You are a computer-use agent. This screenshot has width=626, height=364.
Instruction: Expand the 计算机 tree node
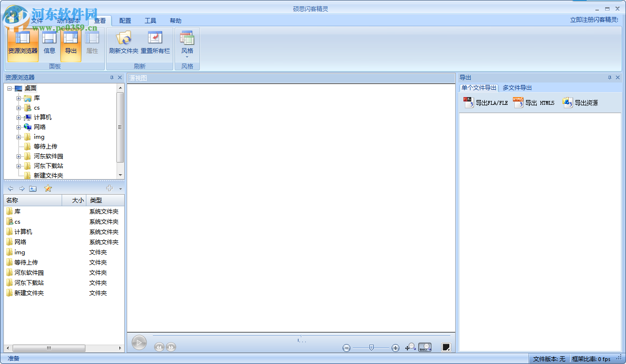[x=19, y=117]
